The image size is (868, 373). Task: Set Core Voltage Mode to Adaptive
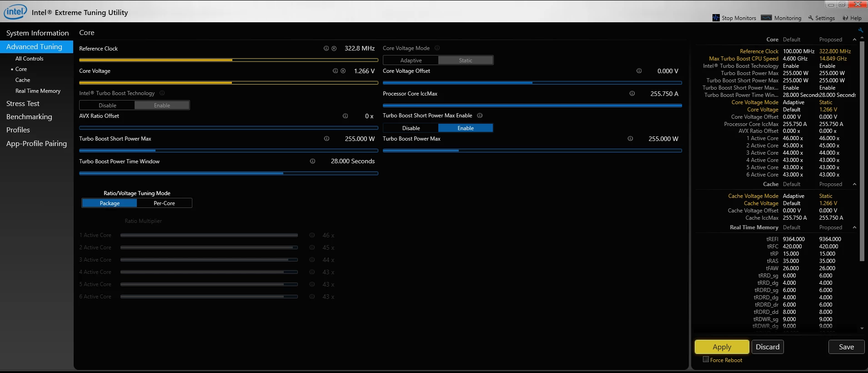(411, 60)
